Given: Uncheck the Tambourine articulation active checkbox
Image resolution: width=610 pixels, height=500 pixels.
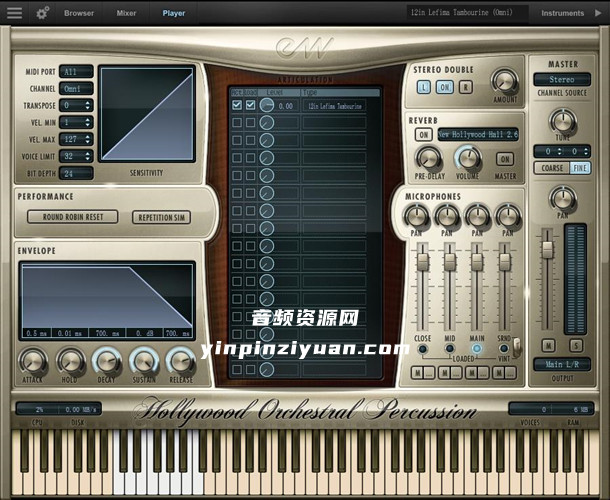Looking at the screenshot, I should [237, 105].
